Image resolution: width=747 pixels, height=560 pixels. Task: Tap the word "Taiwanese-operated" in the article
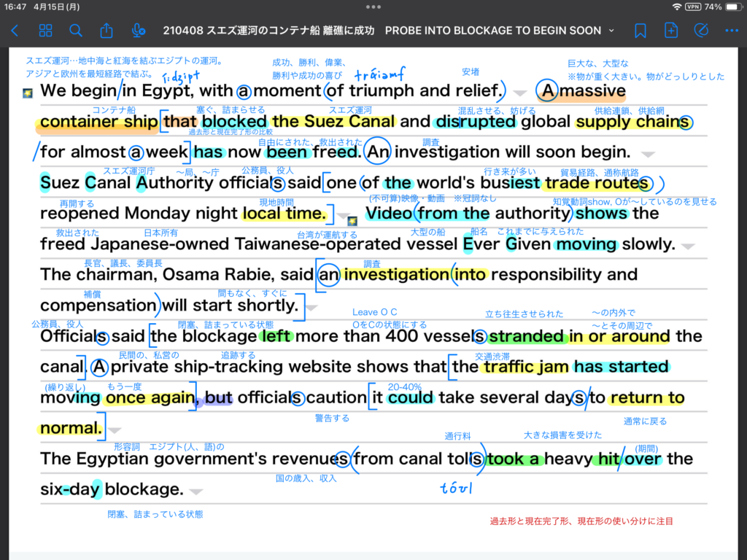tap(320, 244)
